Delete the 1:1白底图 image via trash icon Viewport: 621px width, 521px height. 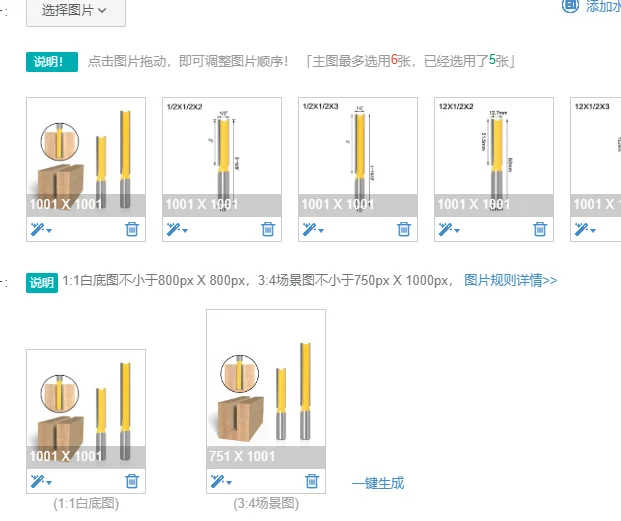(132, 481)
